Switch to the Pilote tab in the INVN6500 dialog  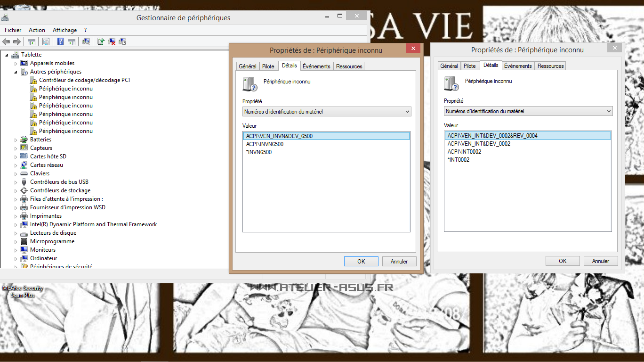click(268, 66)
